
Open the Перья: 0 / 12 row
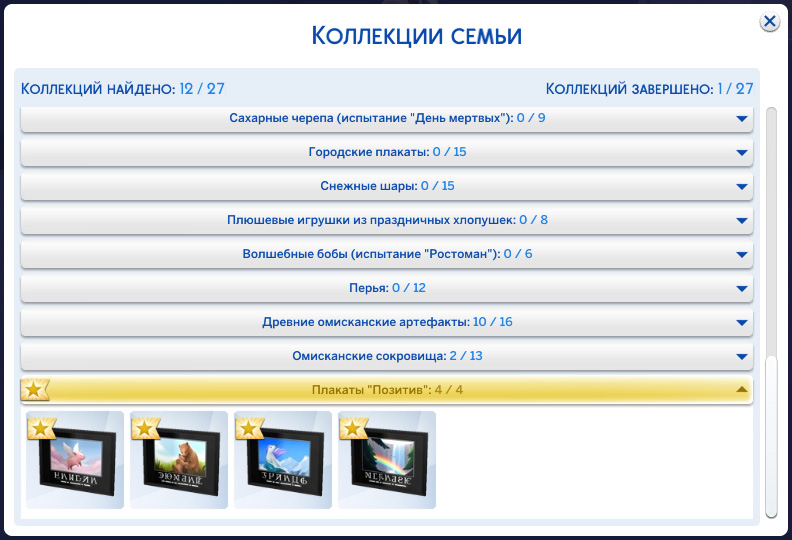coord(387,288)
